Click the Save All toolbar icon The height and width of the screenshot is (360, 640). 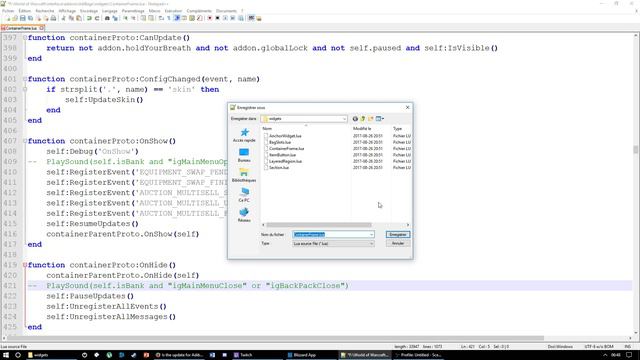pos(31,18)
